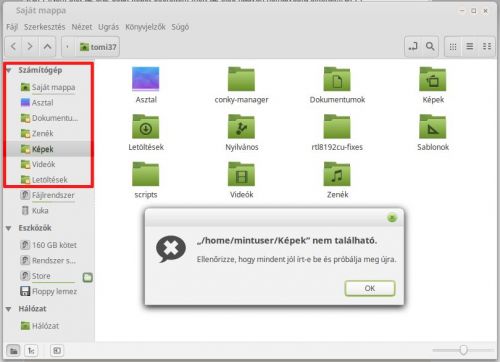
Task: Select the Videók folder in main pane
Action: click(241, 180)
